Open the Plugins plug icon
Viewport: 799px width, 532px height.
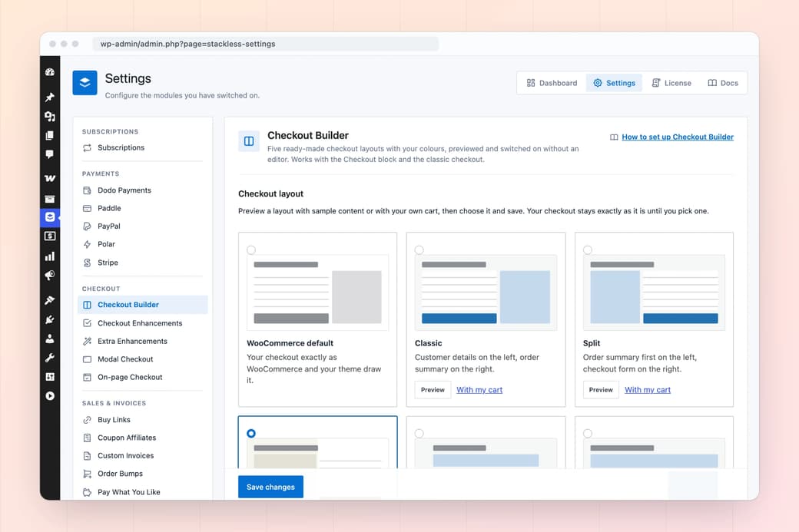(49, 319)
